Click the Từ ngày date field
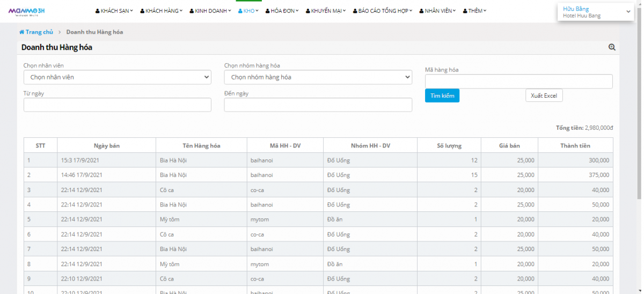This screenshot has height=294, width=644. (x=118, y=105)
